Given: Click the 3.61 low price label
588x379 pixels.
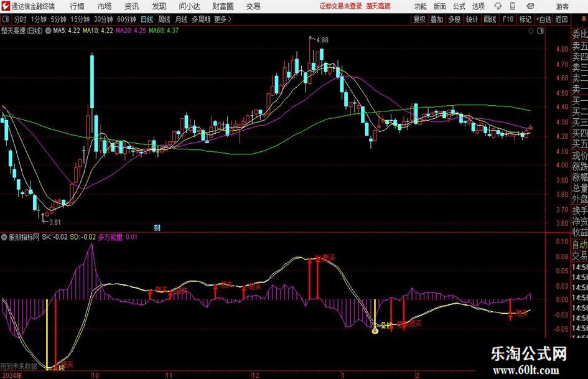Looking at the screenshot, I should click(x=55, y=222).
